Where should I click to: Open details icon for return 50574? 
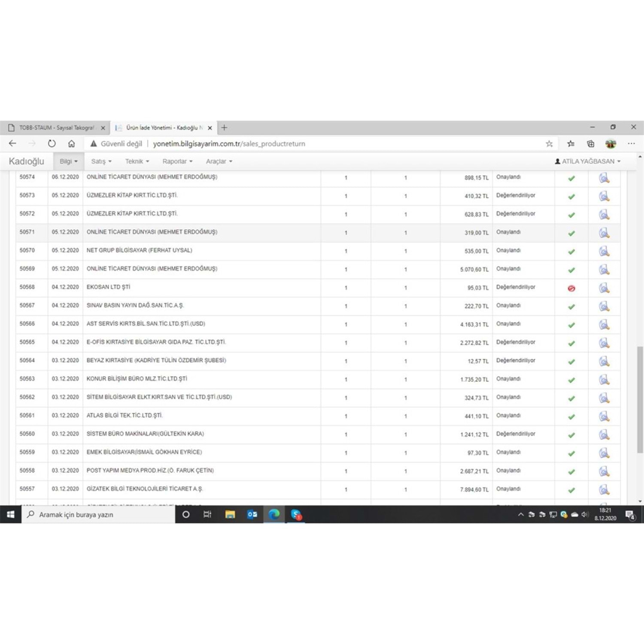(604, 178)
